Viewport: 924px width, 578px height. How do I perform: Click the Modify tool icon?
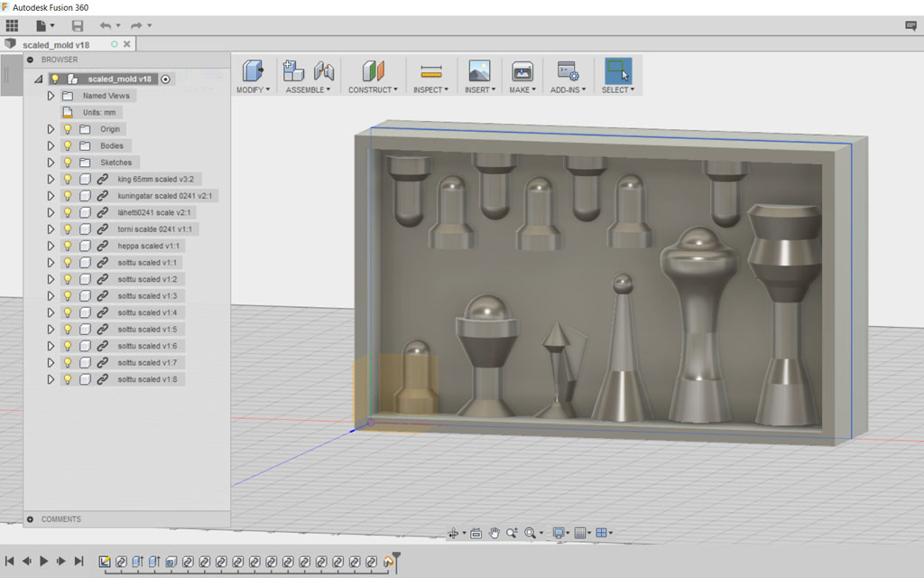click(253, 70)
